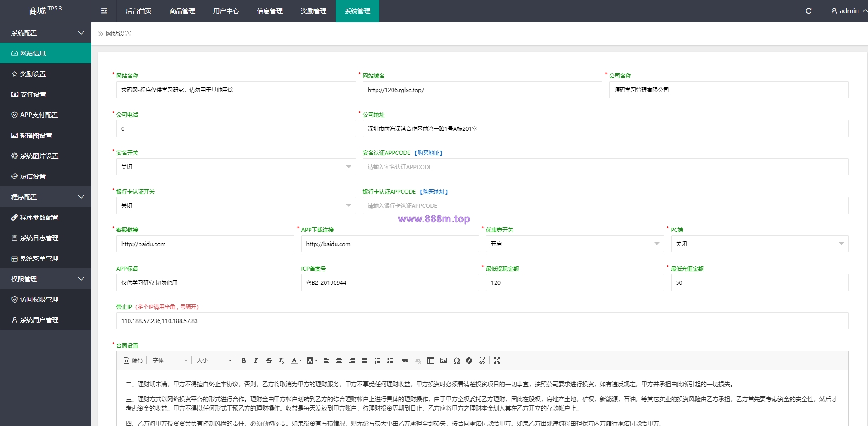The height and width of the screenshot is (426, 868).
Task: Open the 大小 font size dropdown
Action: (214, 360)
